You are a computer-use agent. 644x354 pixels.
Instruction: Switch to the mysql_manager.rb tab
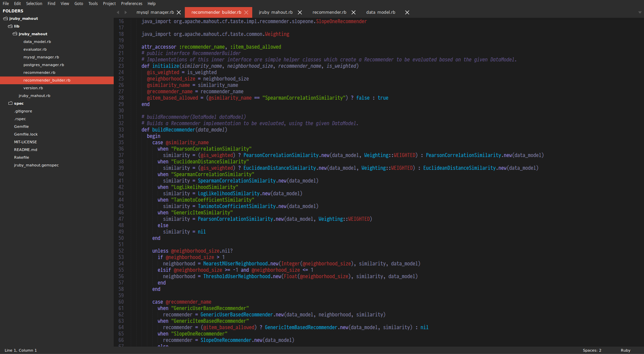(x=155, y=12)
